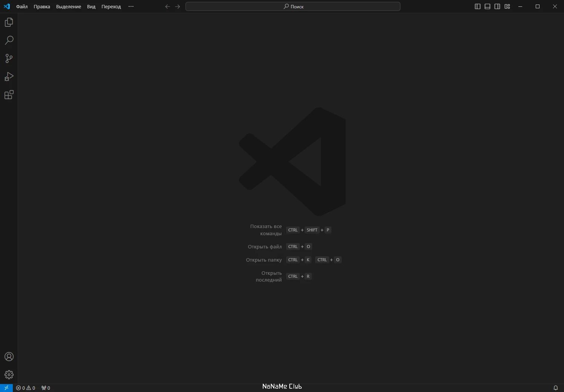Open the Search view in activity bar
Screen dimensions: 564x392
pyautogui.click(x=9, y=40)
